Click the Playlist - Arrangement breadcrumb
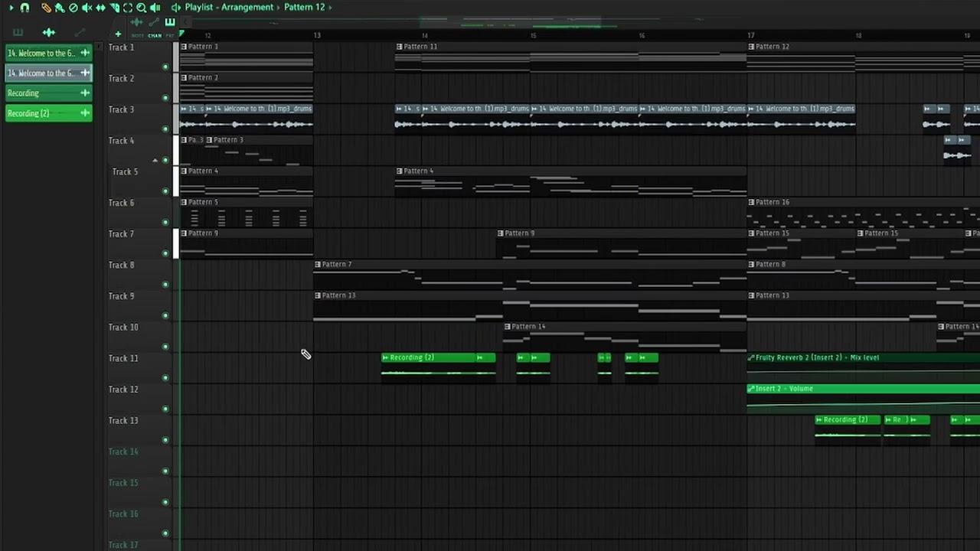Image resolution: width=980 pixels, height=551 pixels. click(x=229, y=8)
